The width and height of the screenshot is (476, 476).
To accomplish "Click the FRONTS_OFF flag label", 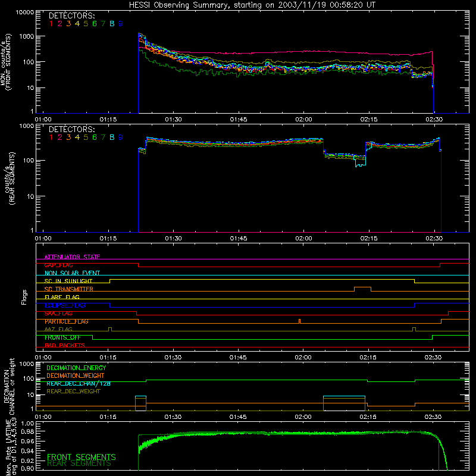I will (62, 337).
